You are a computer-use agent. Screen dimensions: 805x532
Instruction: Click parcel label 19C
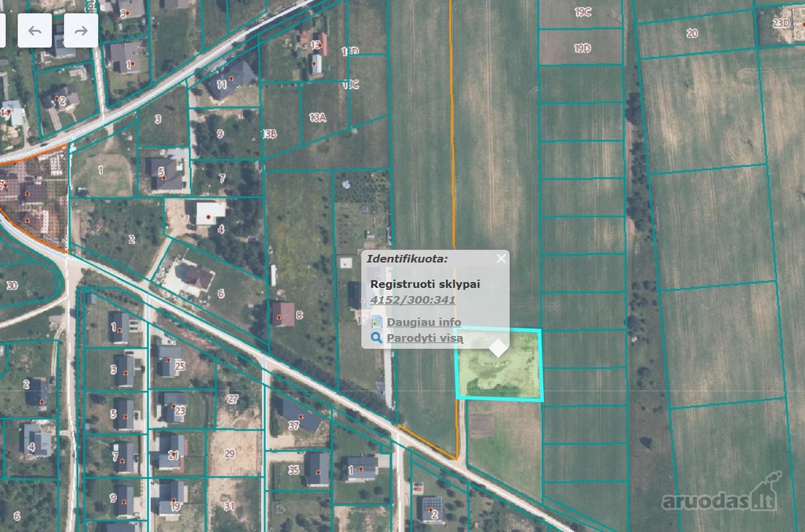[x=582, y=11]
